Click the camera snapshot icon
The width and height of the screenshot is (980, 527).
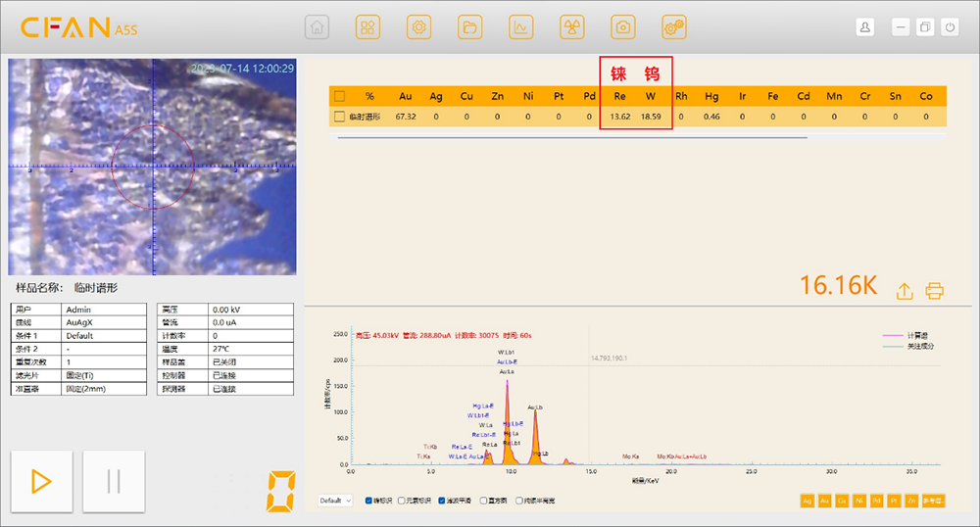(x=622, y=27)
